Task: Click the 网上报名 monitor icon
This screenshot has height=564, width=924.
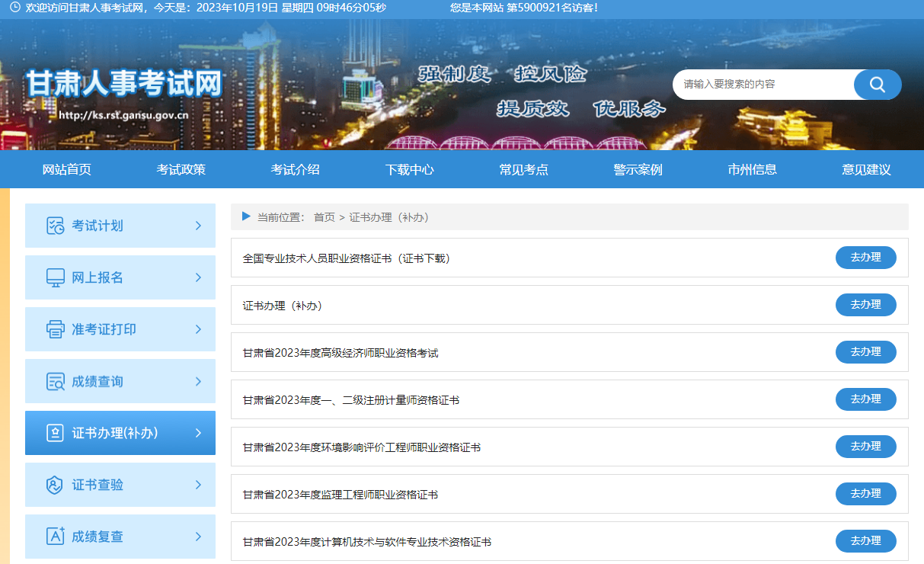Action: coord(55,277)
